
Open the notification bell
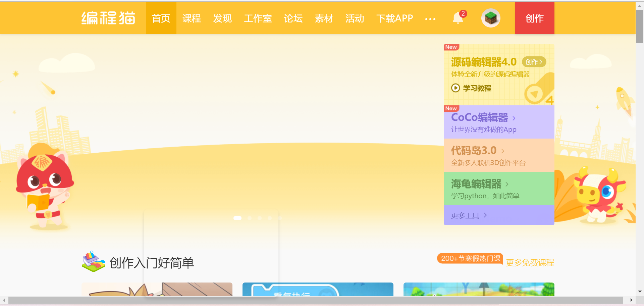(x=458, y=17)
